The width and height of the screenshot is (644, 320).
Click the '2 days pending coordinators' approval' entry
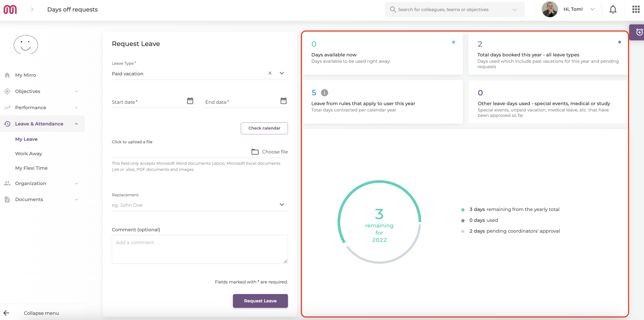515,231
